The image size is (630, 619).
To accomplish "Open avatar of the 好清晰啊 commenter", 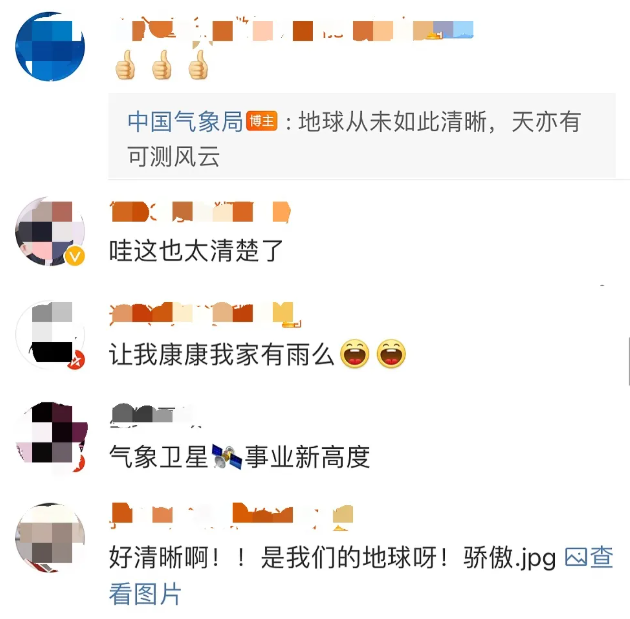I will coord(50,537).
